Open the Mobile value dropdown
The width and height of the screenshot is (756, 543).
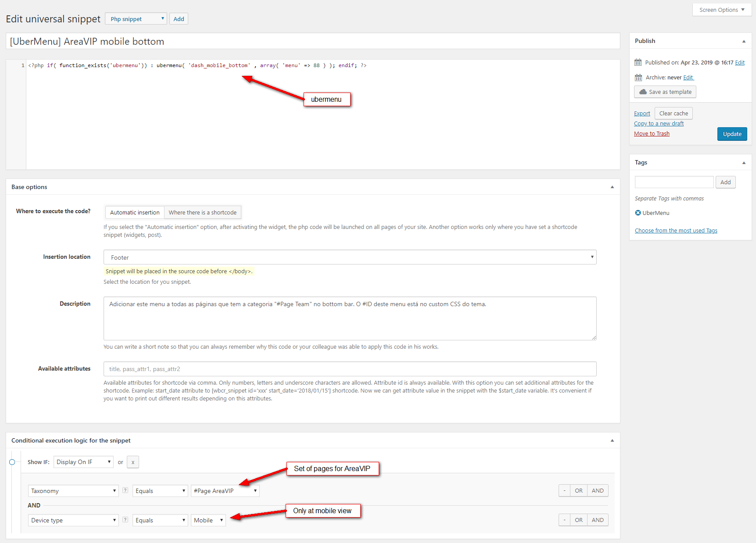click(208, 520)
